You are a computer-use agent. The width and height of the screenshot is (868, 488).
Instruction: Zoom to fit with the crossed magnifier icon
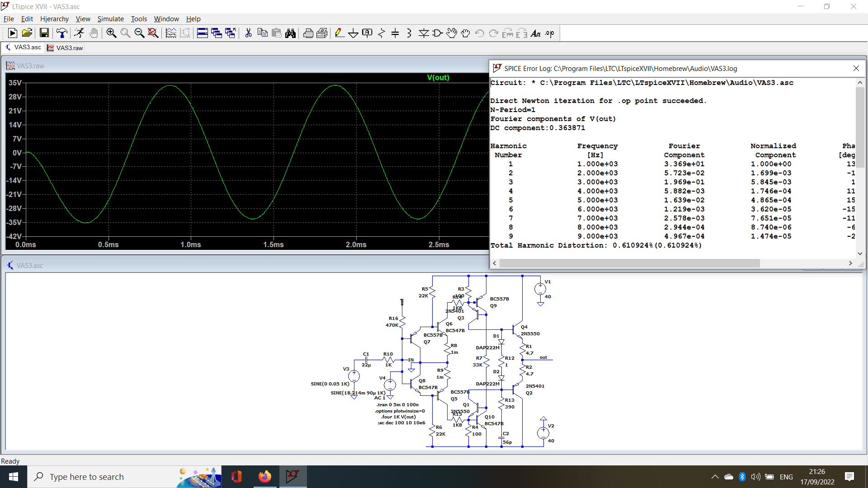point(153,33)
